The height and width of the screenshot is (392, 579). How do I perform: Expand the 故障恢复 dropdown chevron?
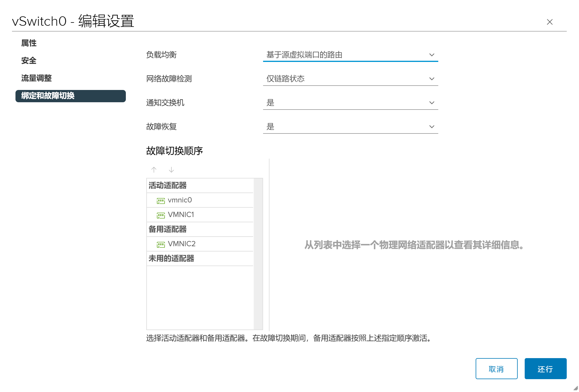click(432, 127)
